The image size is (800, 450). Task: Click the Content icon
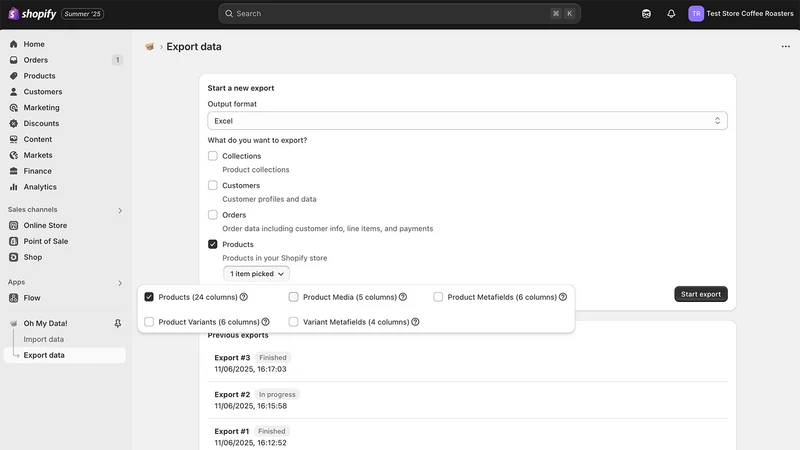click(14, 139)
